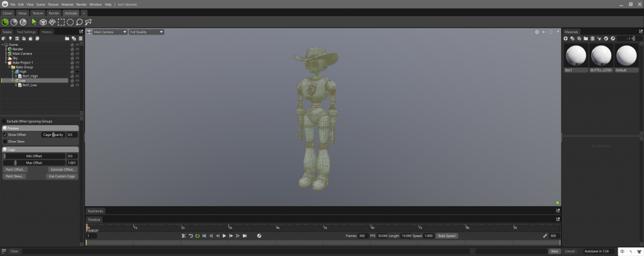Click the Max Offset slider
The width and height of the screenshot is (644, 256).
tap(34, 162)
